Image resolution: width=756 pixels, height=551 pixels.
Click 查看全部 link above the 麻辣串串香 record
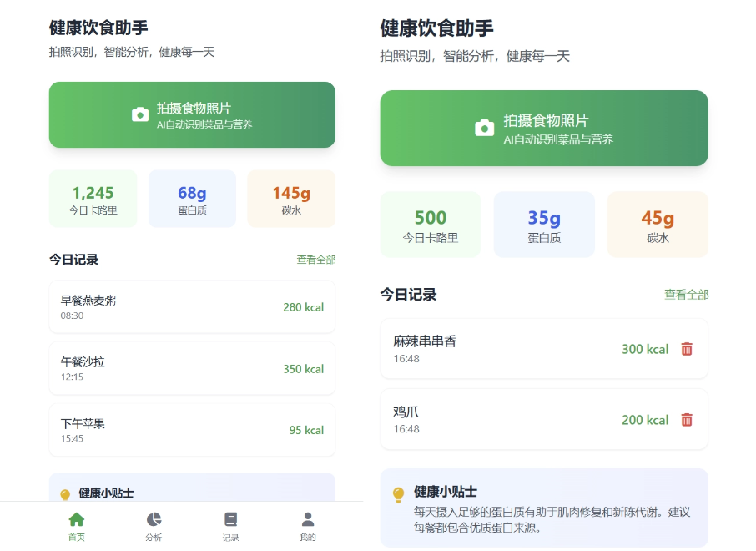pos(686,295)
